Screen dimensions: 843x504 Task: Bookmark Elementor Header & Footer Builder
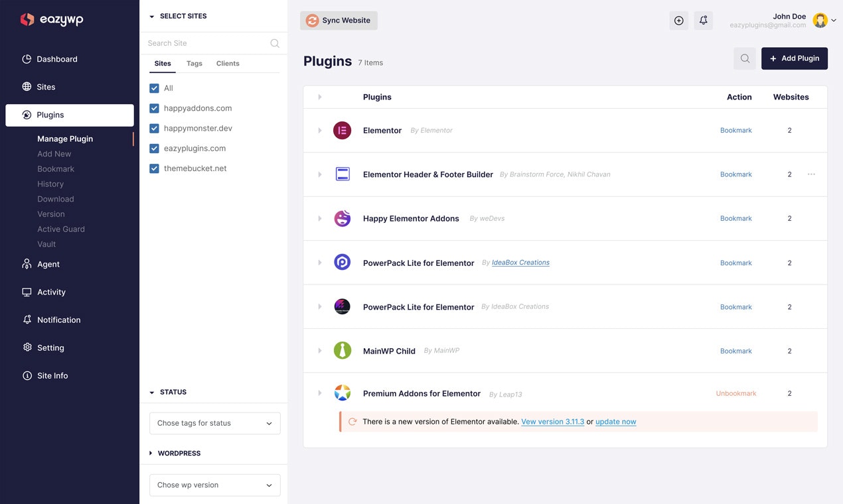pos(736,174)
